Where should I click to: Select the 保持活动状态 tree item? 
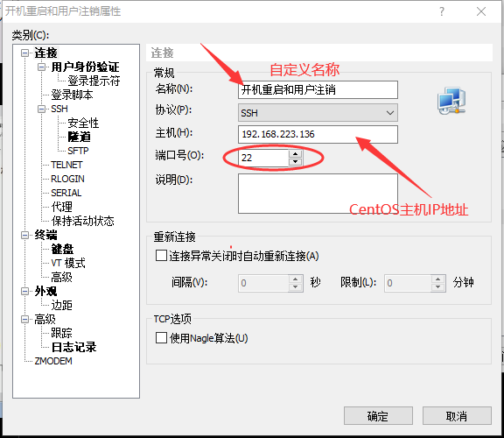(82, 221)
